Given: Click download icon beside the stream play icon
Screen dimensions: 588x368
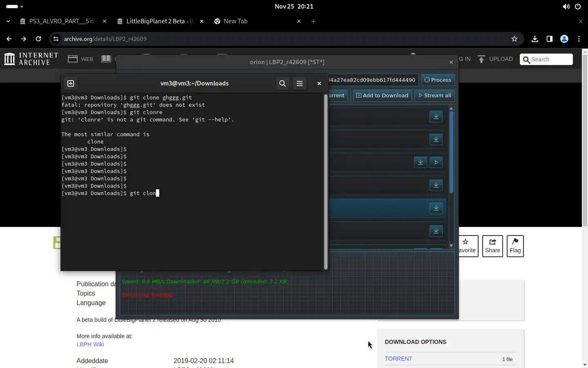Looking at the screenshot, I should (x=421, y=162).
